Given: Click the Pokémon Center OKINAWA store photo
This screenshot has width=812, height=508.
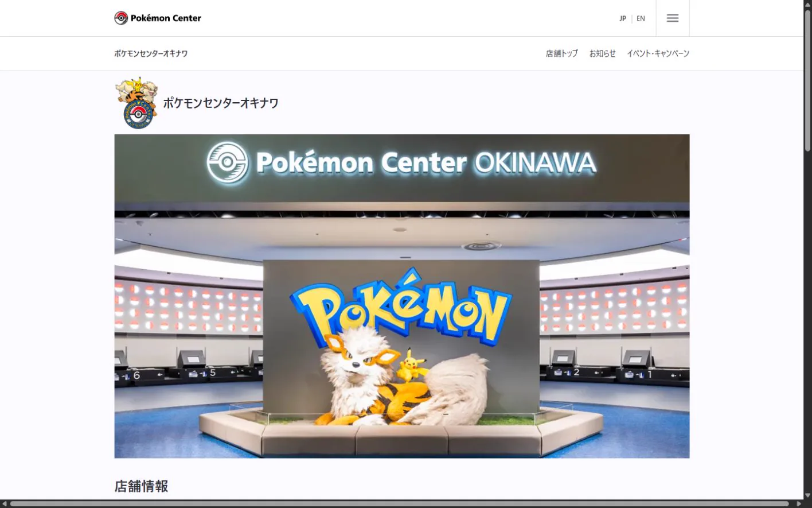Looking at the screenshot, I should [402, 296].
